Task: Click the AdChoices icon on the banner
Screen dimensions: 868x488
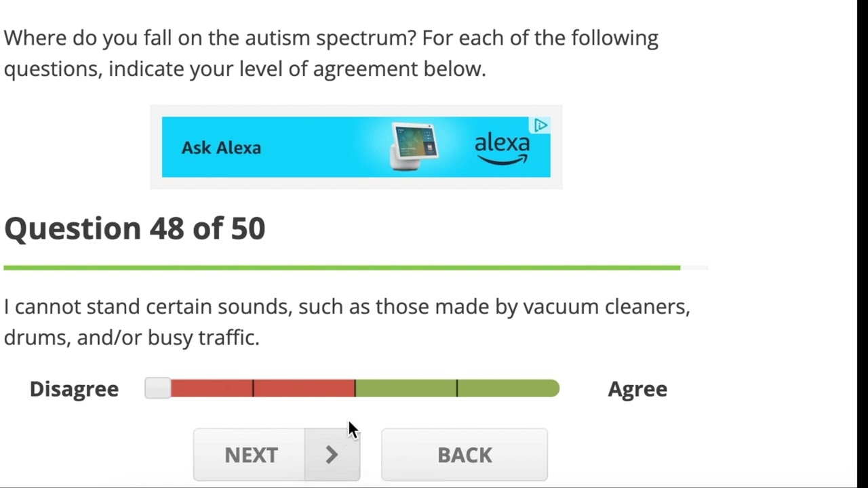Action: [x=540, y=125]
